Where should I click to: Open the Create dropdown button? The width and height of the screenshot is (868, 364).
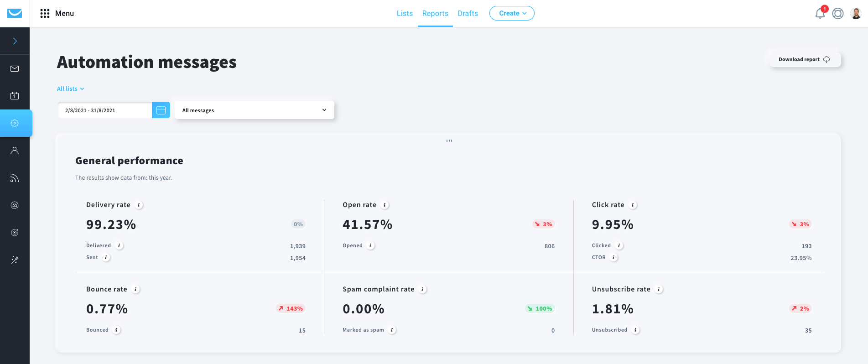pyautogui.click(x=512, y=13)
